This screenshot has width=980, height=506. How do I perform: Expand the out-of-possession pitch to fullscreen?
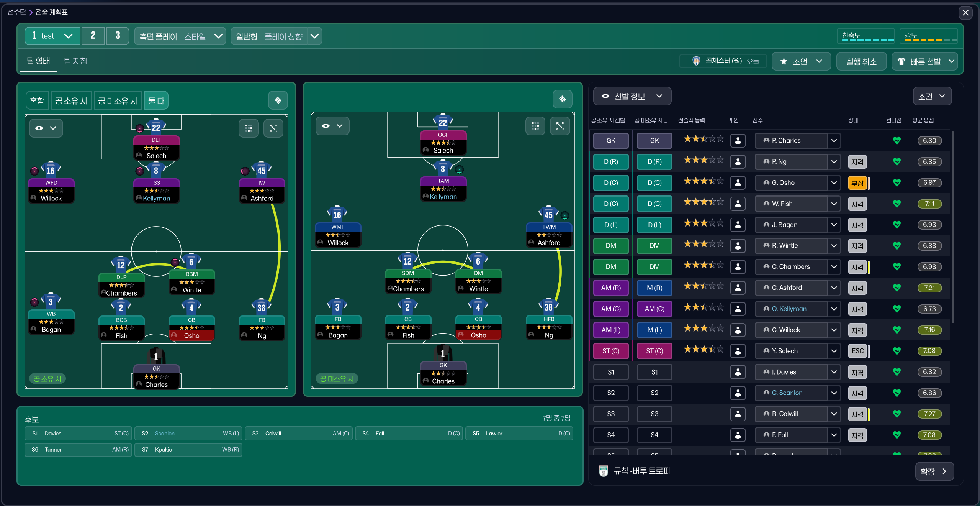coord(560,126)
